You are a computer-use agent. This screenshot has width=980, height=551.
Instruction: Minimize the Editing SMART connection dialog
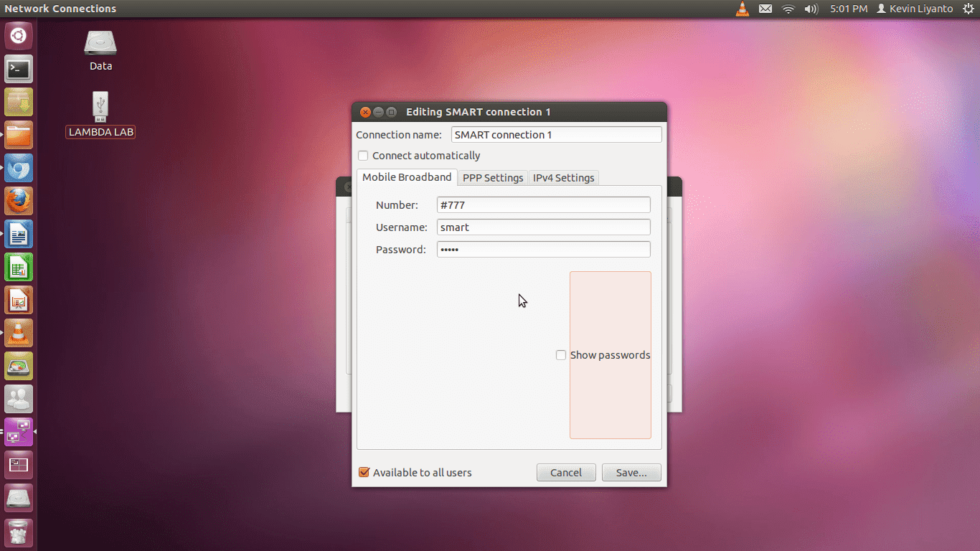pyautogui.click(x=378, y=112)
